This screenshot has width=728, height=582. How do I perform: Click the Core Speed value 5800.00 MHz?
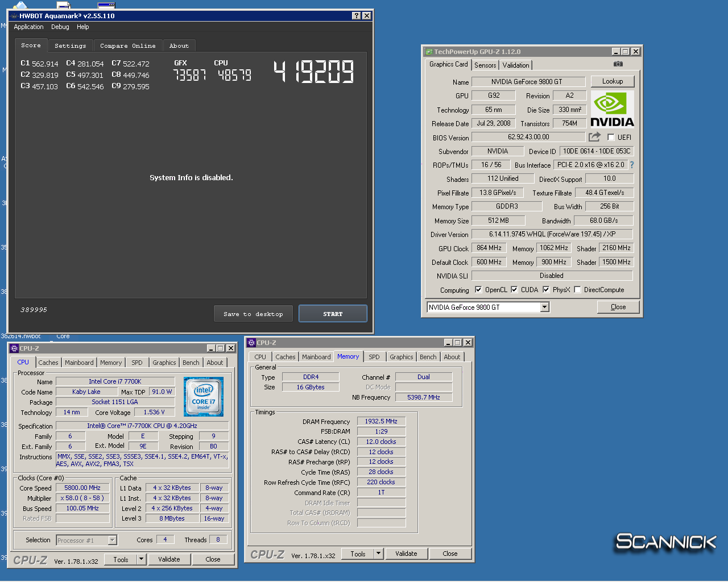(x=83, y=488)
